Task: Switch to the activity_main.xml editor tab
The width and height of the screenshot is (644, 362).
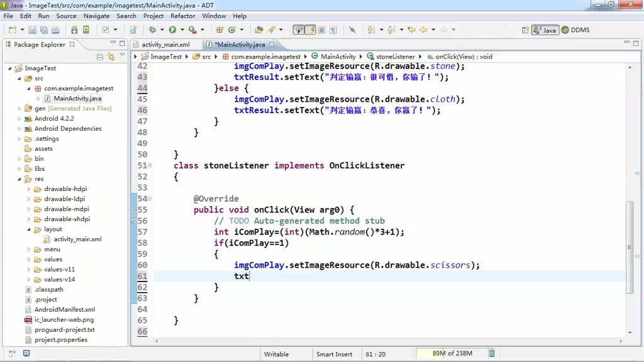Action: coord(165,45)
